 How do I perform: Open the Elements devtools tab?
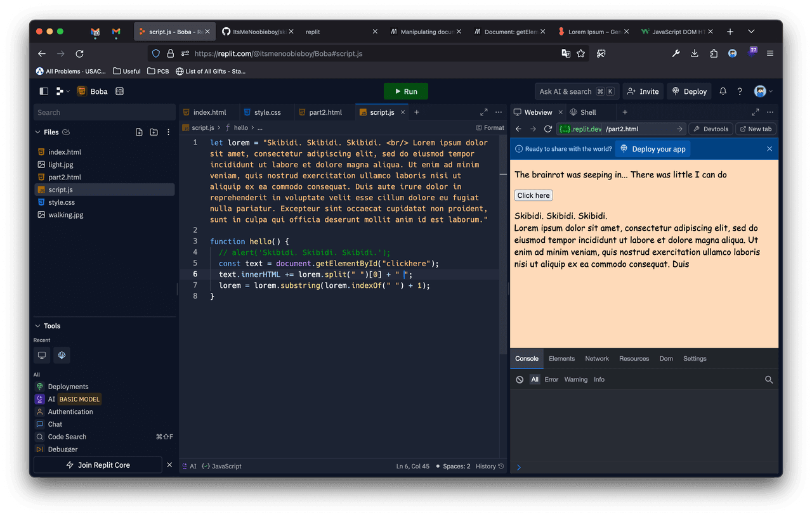pyautogui.click(x=561, y=359)
